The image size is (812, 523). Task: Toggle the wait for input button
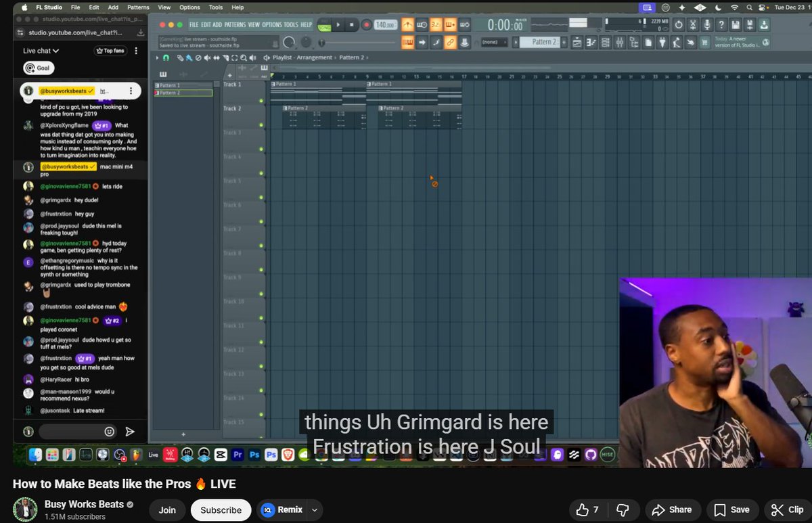click(422, 25)
